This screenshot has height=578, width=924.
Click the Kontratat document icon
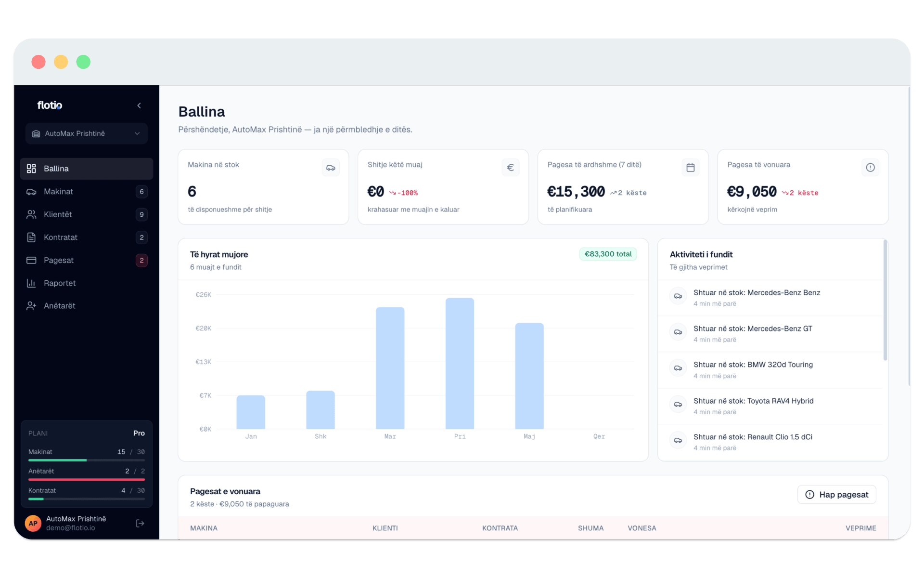click(x=31, y=237)
